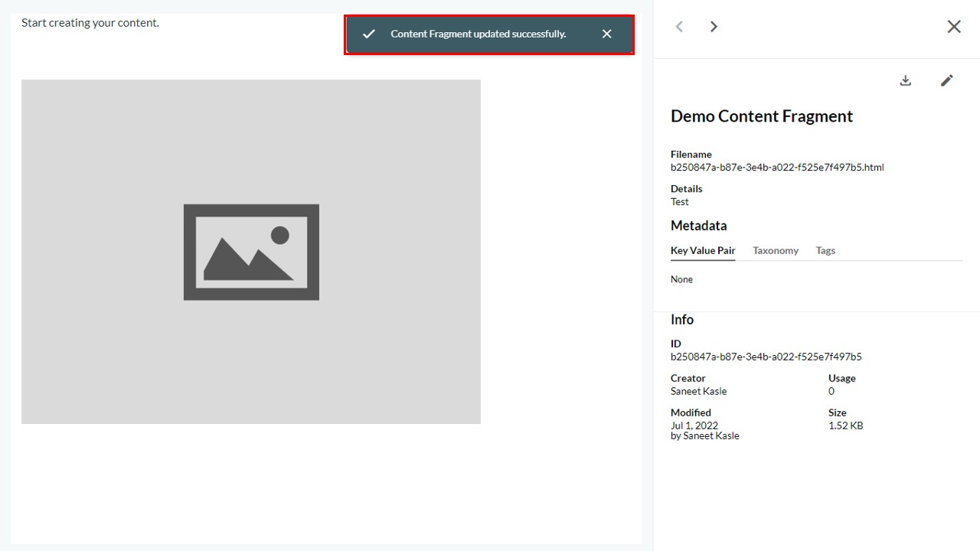980x551 pixels.
Task: Open the Tags tab
Action: click(825, 250)
